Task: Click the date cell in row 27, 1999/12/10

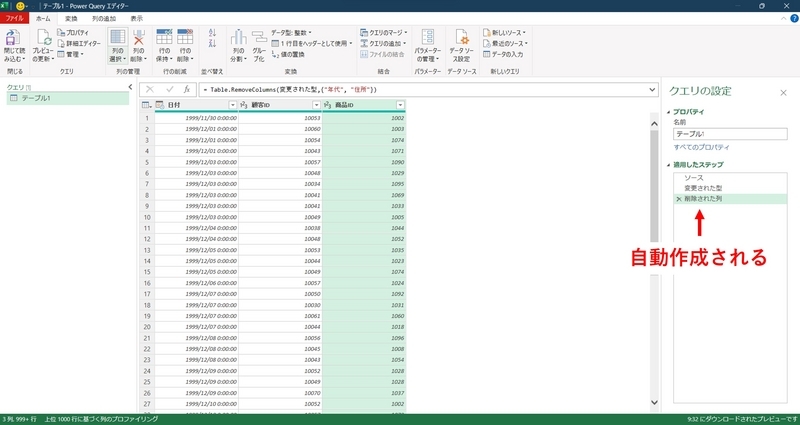Action: (x=196, y=404)
